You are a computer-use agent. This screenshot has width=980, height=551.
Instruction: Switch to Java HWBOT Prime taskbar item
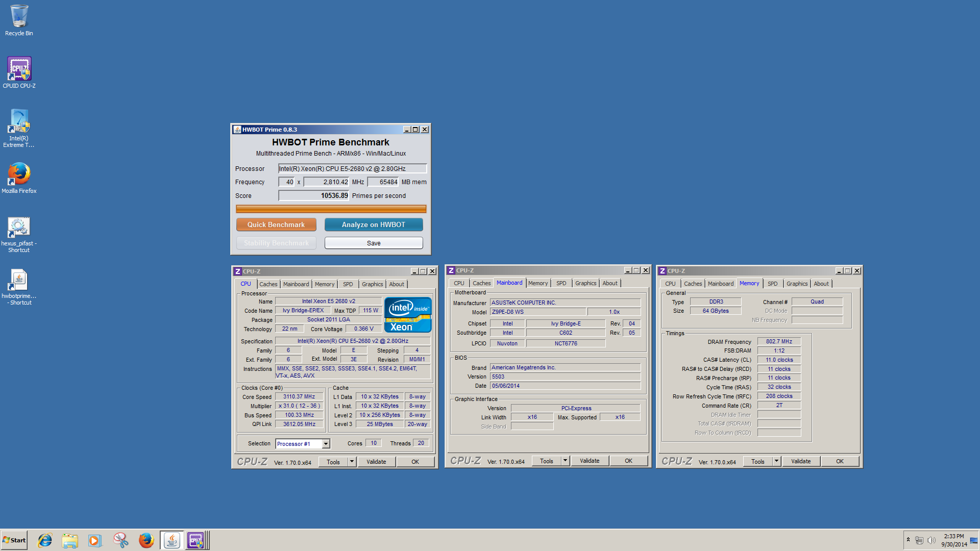171,540
